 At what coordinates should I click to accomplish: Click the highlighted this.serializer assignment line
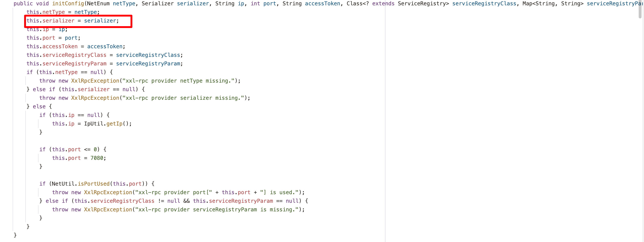pyautogui.click(x=72, y=21)
